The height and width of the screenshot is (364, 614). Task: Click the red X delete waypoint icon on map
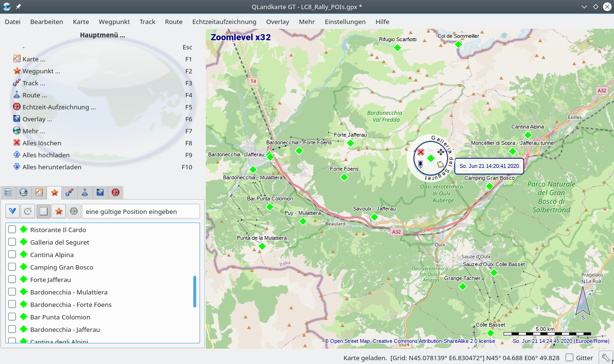pyautogui.click(x=420, y=152)
